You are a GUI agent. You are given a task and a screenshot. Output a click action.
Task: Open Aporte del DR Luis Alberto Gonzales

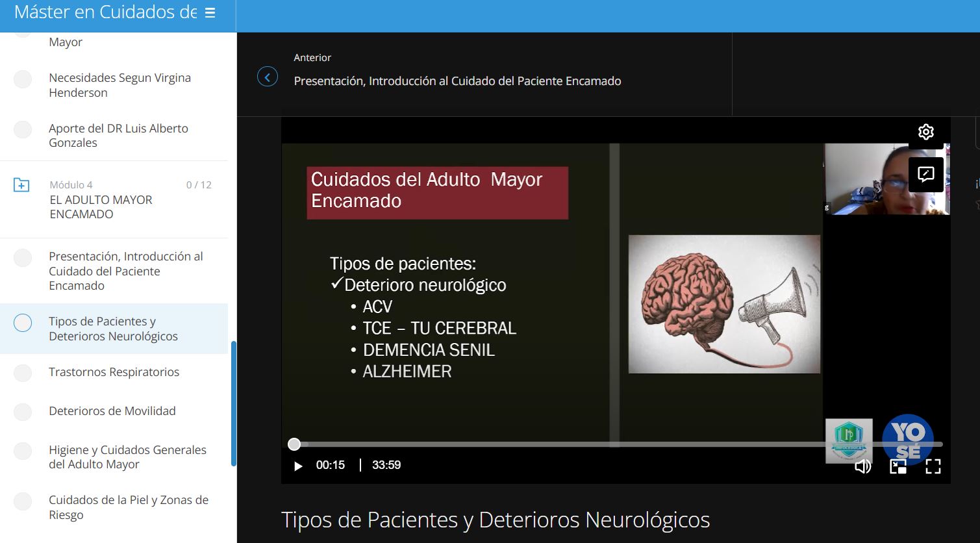pyautogui.click(x=118, y=135)
